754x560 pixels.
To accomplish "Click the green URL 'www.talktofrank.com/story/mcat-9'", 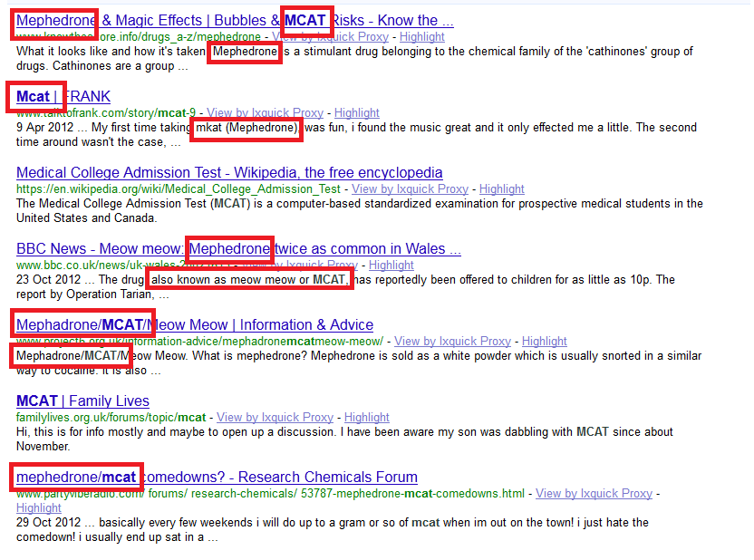I will (106, 113).
